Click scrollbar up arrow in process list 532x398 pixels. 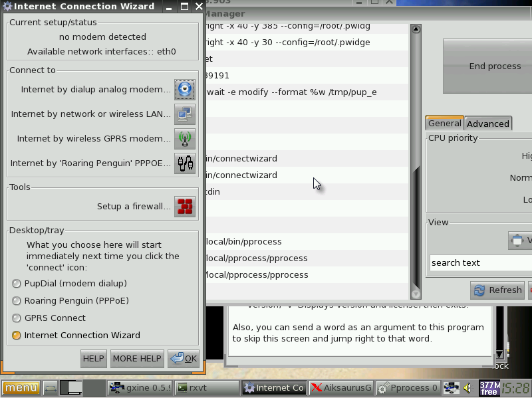coord(416,29)
